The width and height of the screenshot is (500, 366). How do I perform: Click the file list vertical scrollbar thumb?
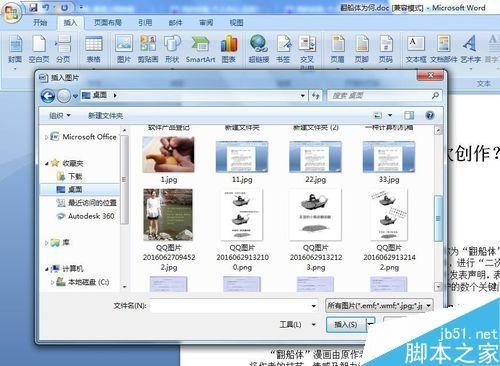point(438,218)
